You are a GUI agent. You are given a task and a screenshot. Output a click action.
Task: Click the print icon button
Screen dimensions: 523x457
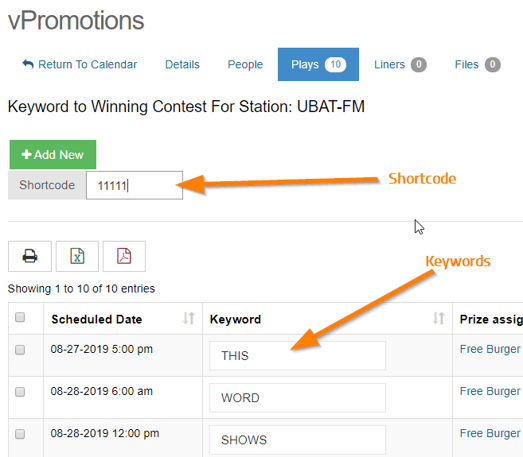30,256
